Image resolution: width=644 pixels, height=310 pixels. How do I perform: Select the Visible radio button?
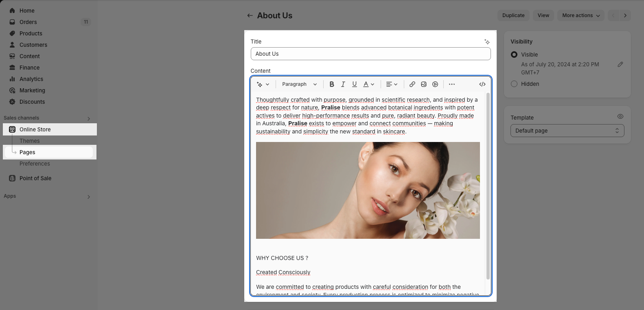click(x=514, y=55)
